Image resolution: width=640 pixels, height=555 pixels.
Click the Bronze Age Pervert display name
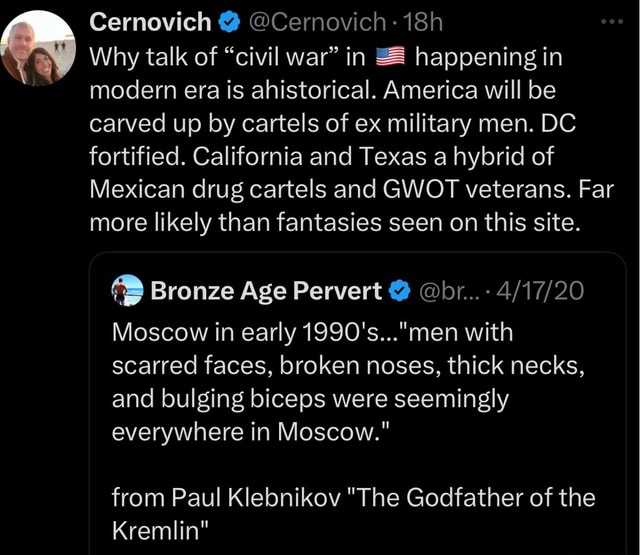[265, 291]
